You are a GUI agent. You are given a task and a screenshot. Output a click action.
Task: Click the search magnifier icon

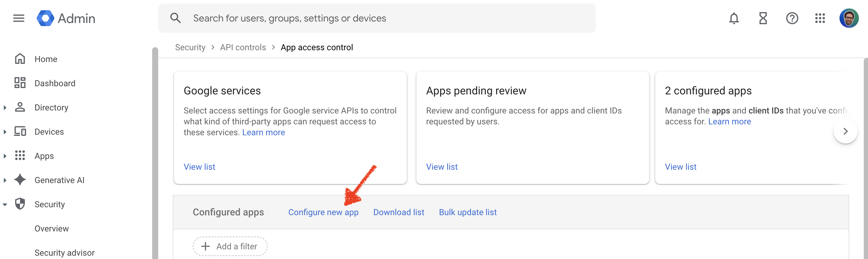[x=175, y=18]
